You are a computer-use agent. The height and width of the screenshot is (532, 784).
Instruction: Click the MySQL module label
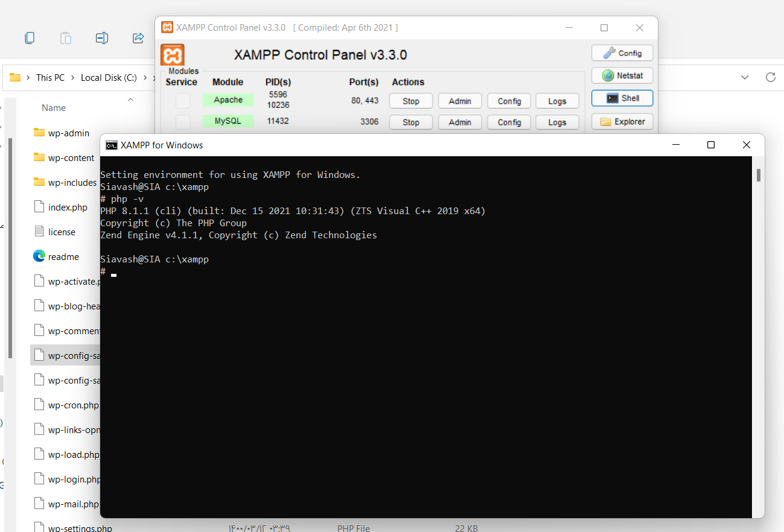pyautogui.click(x=228, y=121)
